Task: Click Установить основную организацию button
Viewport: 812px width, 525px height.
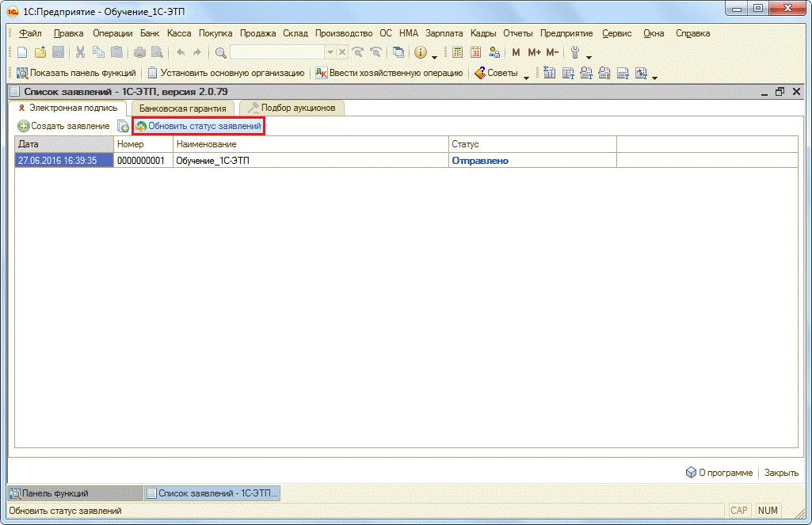Action: (x=227, y=73)
